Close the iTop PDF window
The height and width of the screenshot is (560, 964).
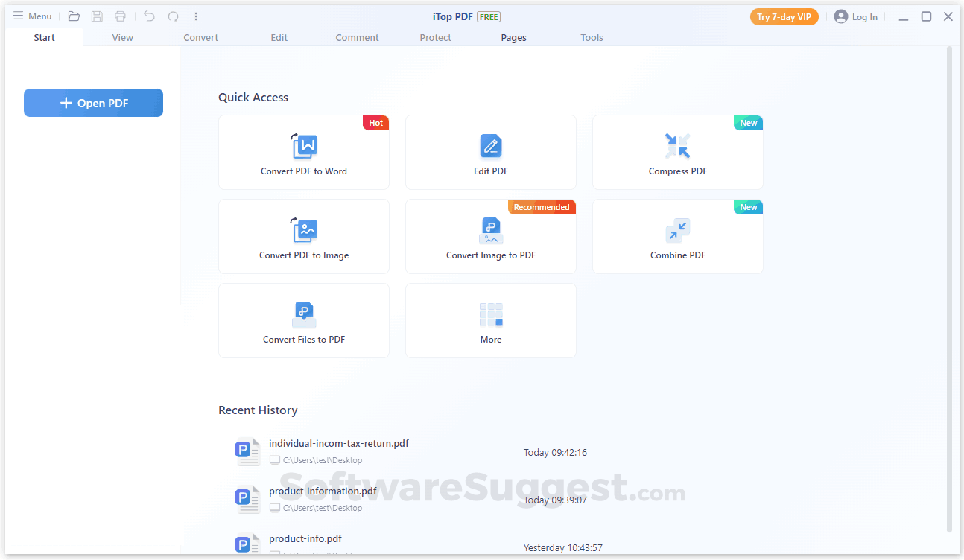click(948, 16)
